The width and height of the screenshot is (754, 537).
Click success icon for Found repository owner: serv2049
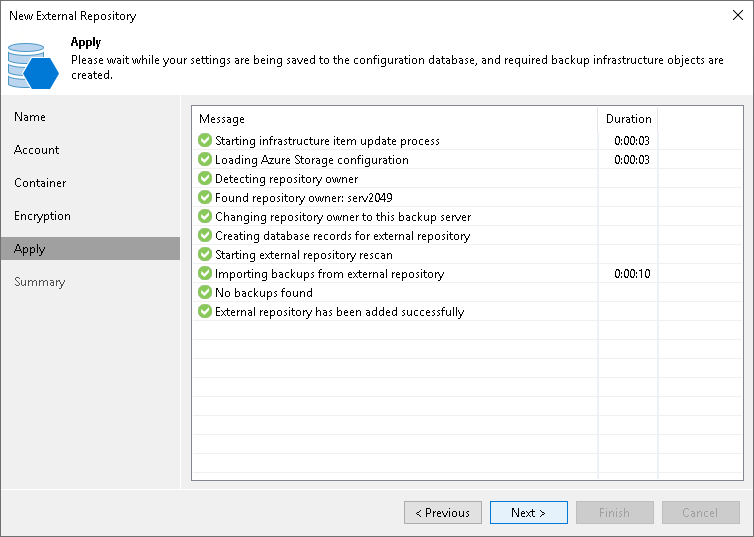[x=205, y=198]
